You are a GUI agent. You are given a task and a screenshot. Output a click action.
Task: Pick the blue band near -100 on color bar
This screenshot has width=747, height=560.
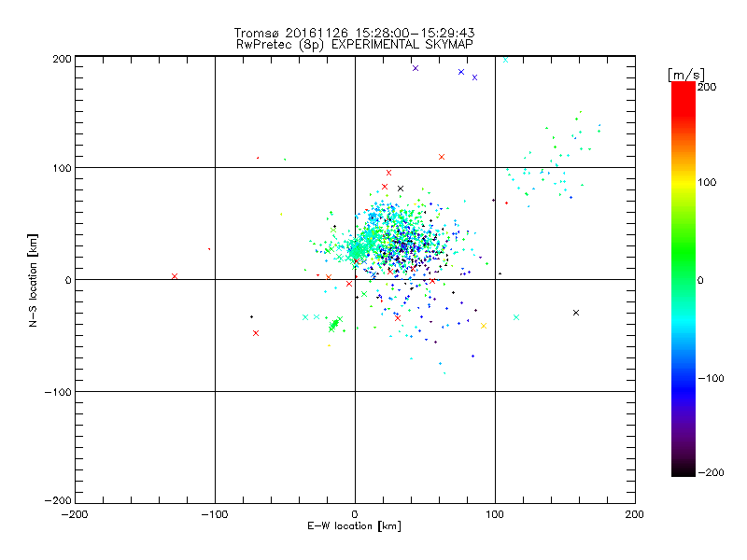coord(683,377)
